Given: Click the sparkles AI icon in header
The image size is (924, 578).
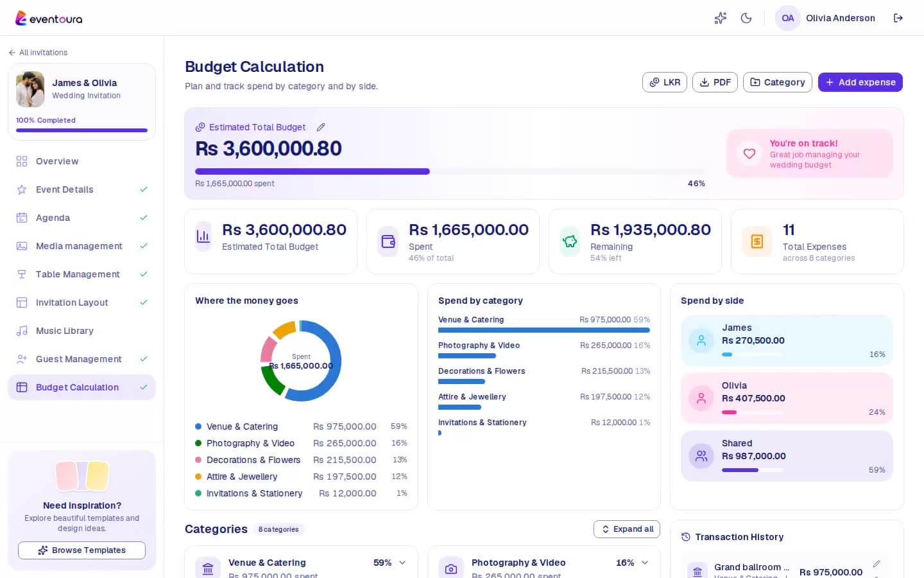Looking at the screenshot, I should point(721,18).
